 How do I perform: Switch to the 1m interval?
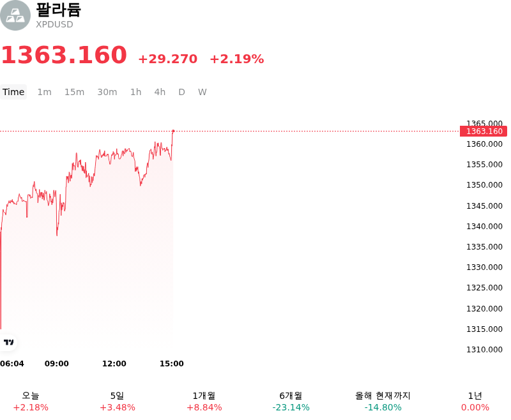pos(44,92)
